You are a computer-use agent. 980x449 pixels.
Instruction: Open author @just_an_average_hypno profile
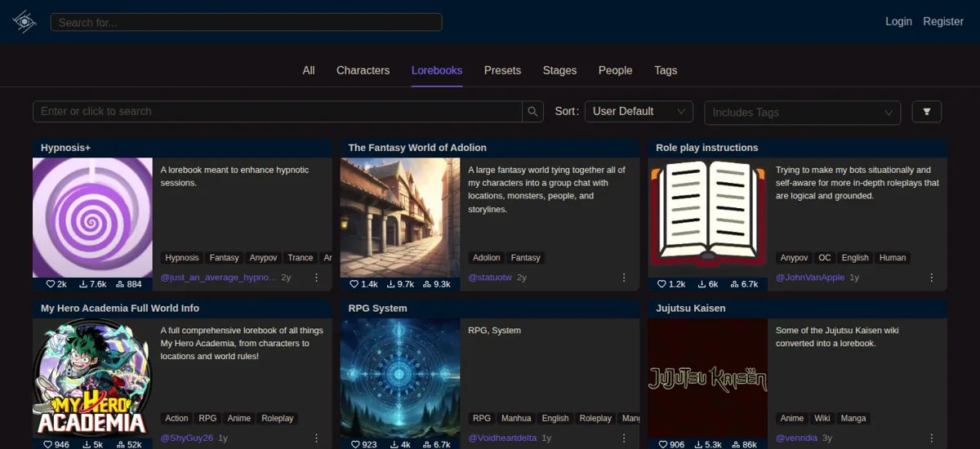[x=218, y=278]
